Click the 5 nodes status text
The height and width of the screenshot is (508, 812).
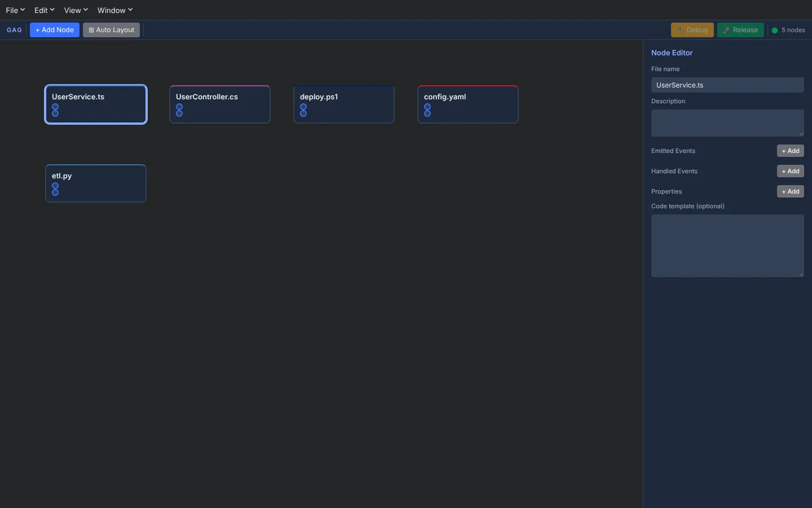tap(793, 30)
